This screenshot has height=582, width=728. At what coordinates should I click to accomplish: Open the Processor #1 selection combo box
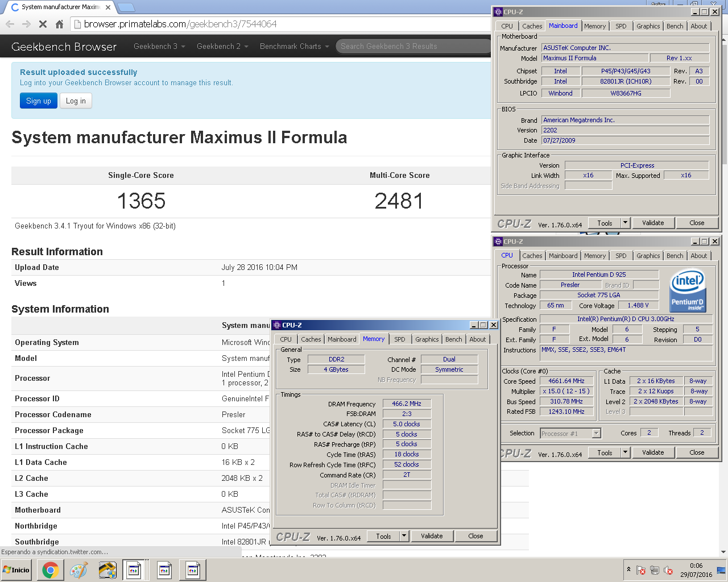570,434
